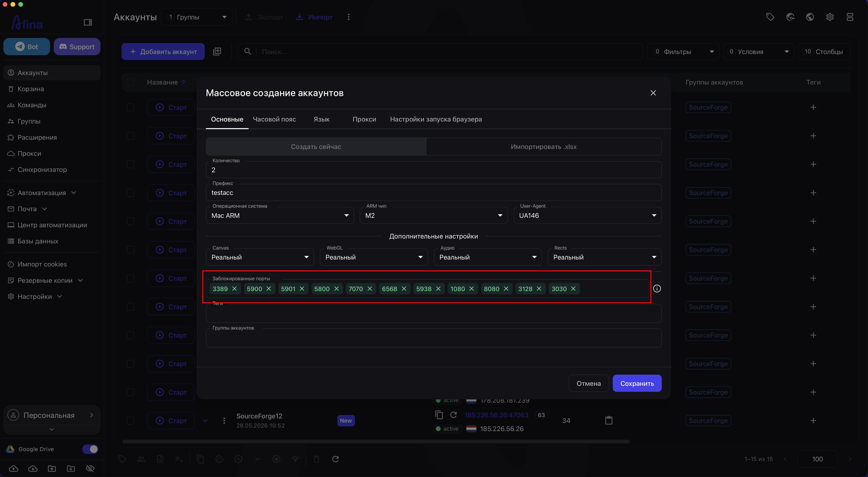Toggle the Google Drive switch
The image size is (868, 477).
click(x=90, y=449)
